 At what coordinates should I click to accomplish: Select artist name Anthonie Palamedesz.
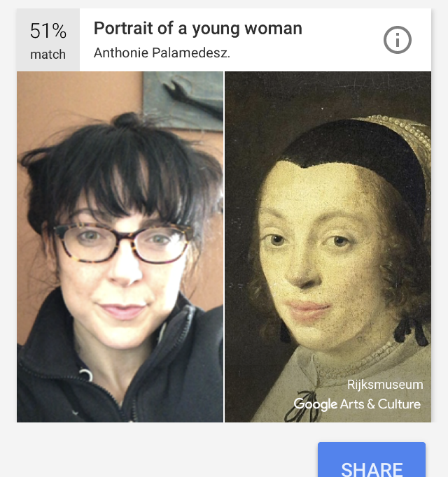coord(162,53)
